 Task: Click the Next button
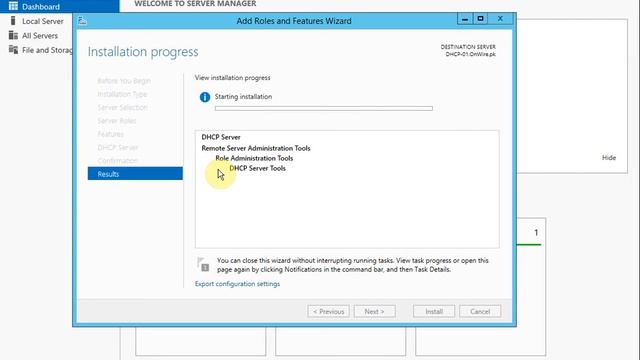coord(374,311)
